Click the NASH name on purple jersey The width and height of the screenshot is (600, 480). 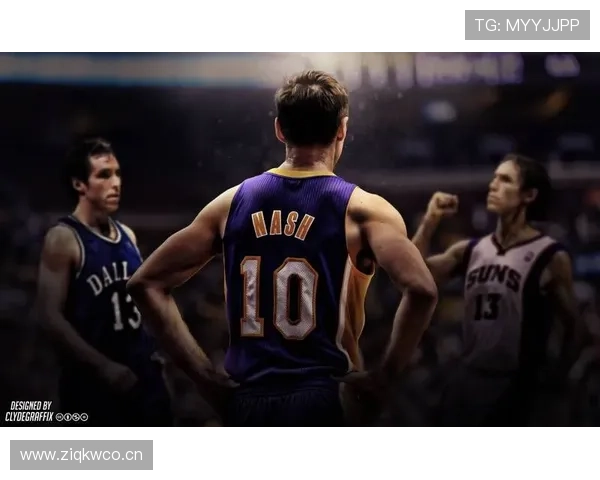click(x=283, y=224)
